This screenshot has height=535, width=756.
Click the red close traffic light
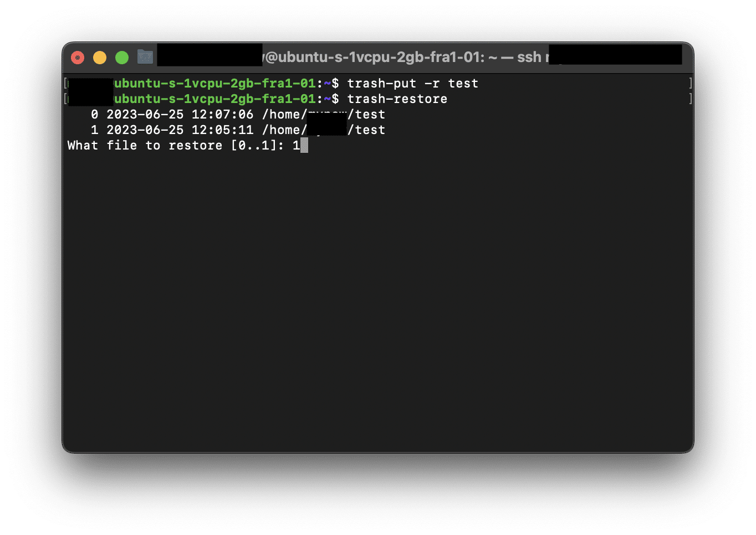click(78, 56)
